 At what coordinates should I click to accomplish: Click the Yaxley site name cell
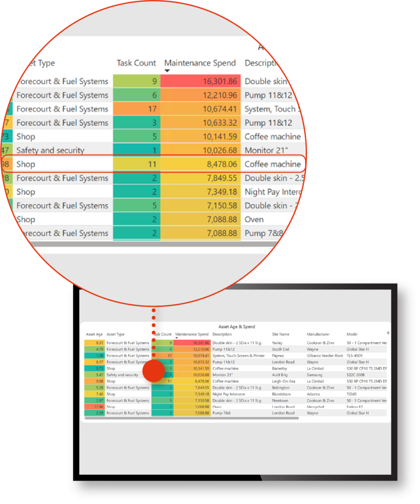coord(277,343)
